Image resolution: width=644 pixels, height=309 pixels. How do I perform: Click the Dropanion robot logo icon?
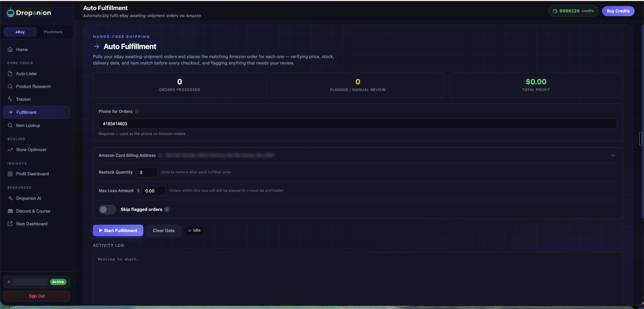click(10, 13)
